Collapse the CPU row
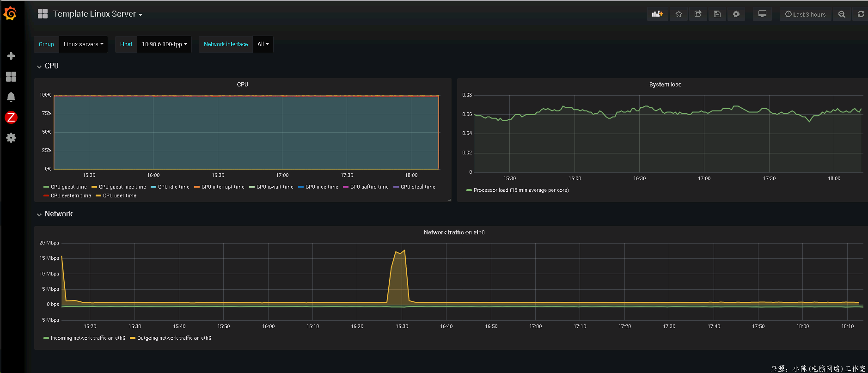This screenshot has width=868, height=373. pos(48,66)
